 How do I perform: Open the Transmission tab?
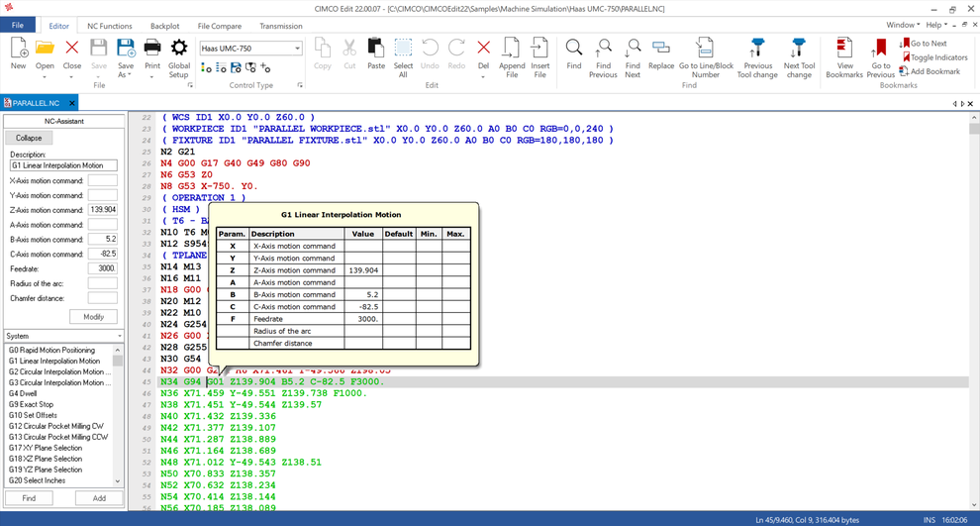280,26
